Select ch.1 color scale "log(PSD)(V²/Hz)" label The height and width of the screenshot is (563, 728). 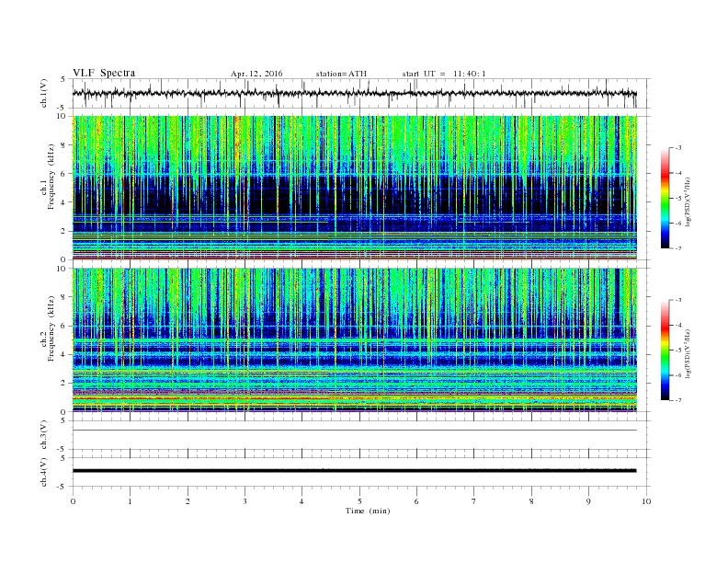[688, 201]
